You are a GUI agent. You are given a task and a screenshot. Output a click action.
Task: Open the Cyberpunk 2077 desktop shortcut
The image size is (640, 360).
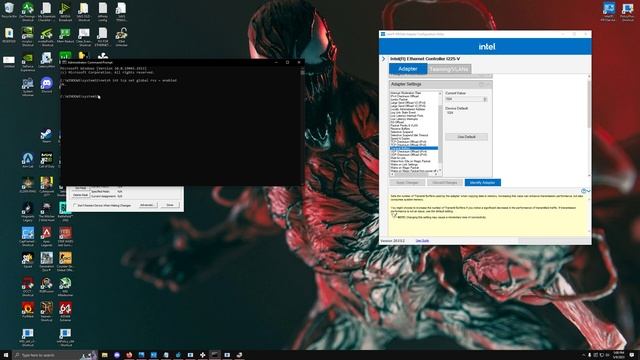click(x=47, y=187)
